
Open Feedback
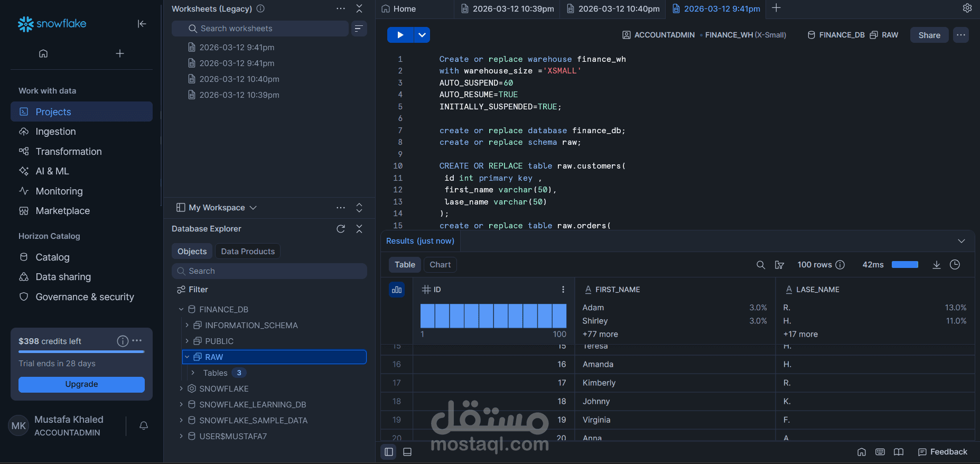(942, 452)
